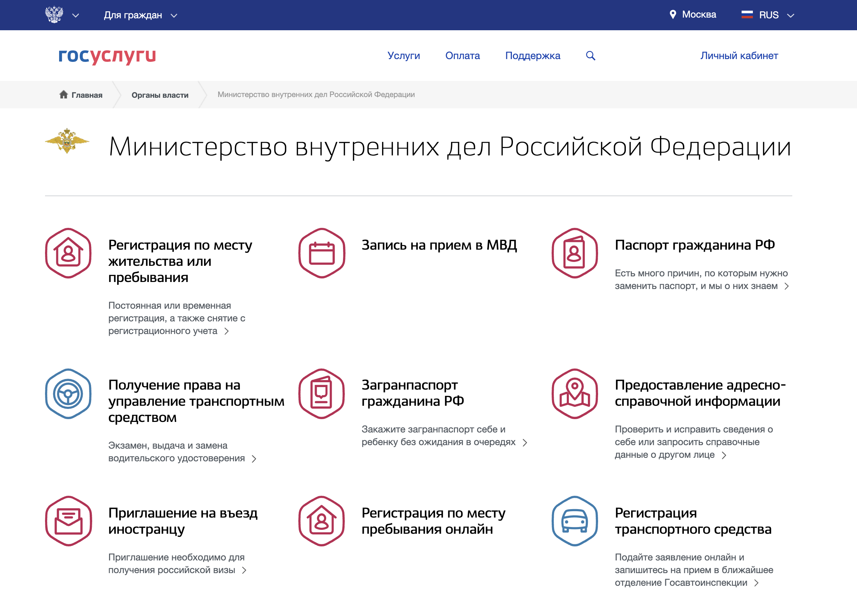Viewport: 857px width, 616px height.
Task: Open 'Предоставление адресно-справочной информации'
Action: click(x=700, y=393)
